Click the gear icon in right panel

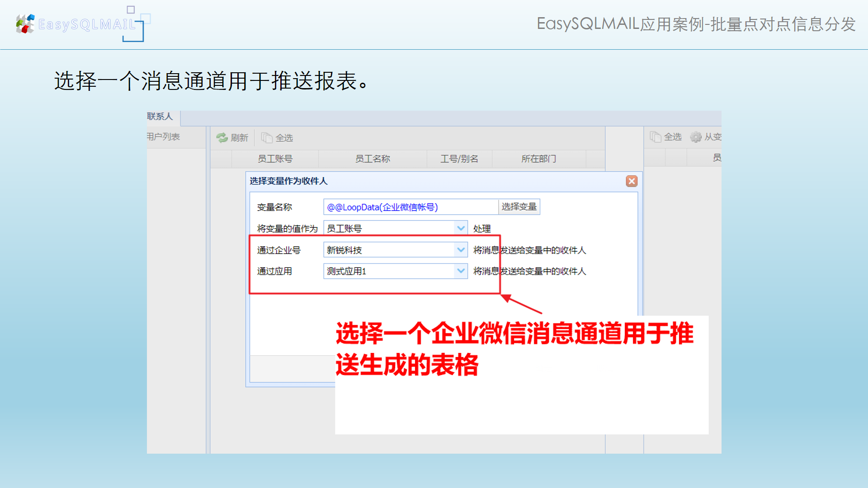point(696,137)
